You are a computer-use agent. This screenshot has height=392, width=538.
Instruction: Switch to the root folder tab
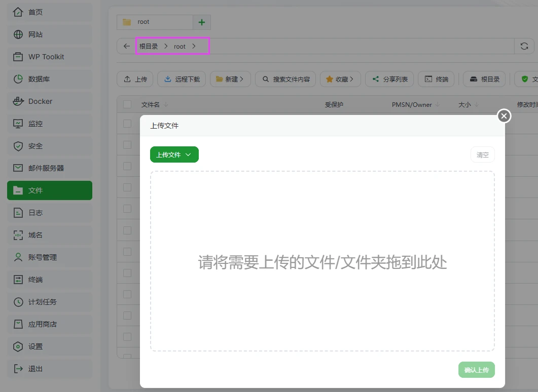pos(155,22)
